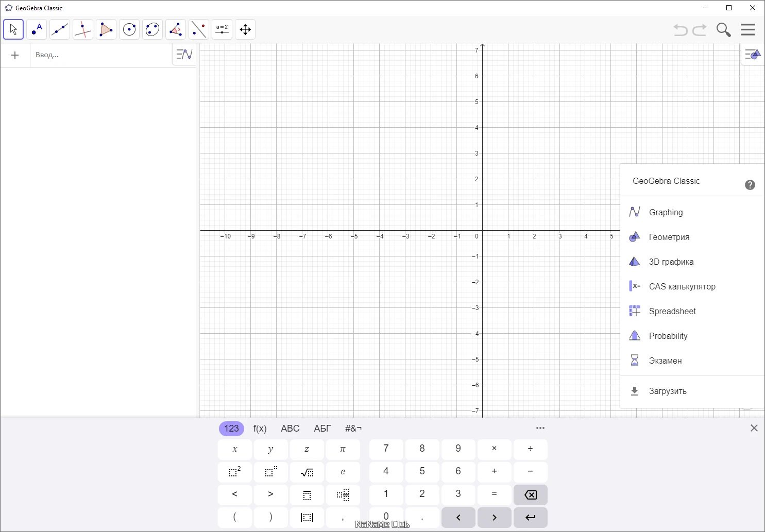Switch to the Геометрия app
This screenshot has width=765, height=532.
point(692,237)
